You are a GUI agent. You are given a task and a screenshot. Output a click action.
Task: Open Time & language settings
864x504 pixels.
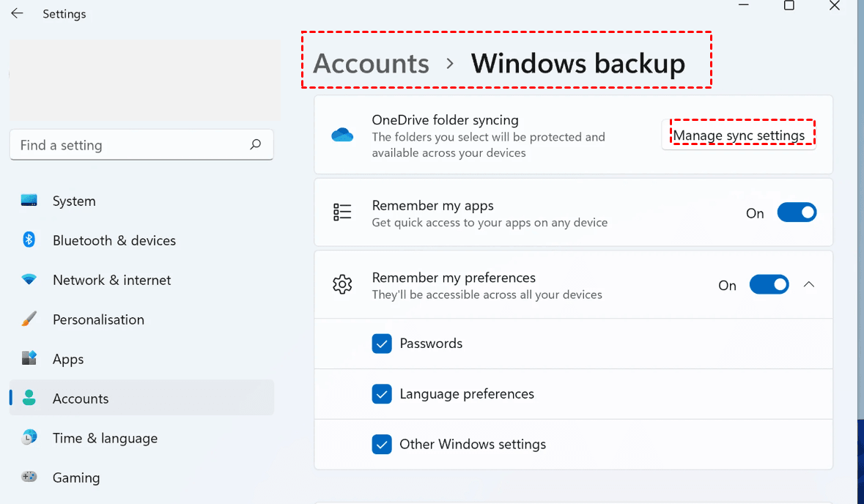pos(29,437)
